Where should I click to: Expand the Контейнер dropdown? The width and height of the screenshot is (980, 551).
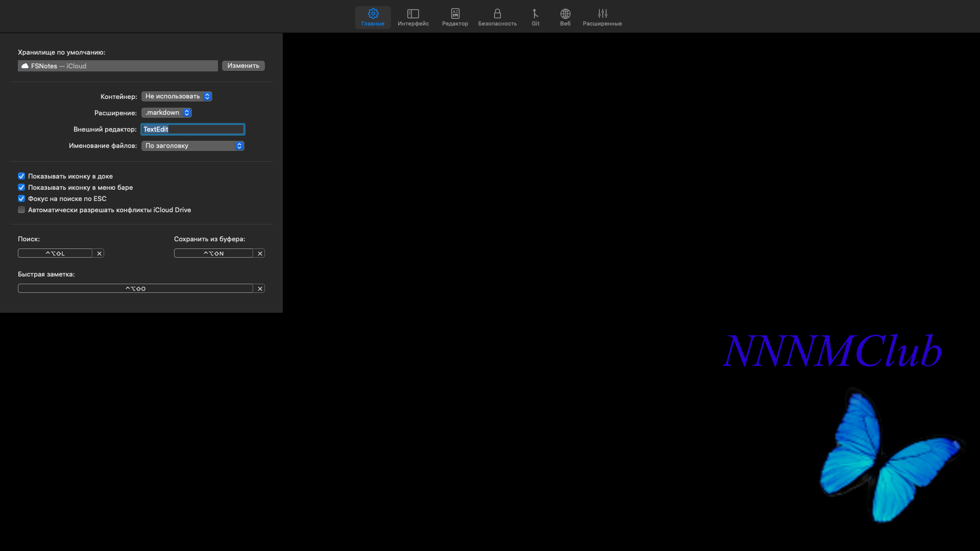point(177,96)
